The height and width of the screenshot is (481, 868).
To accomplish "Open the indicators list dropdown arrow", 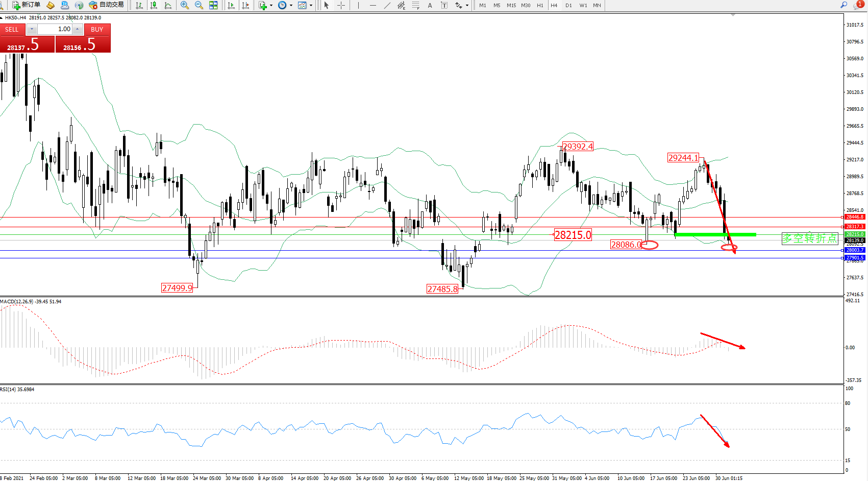I will click(x=271, y=6).
